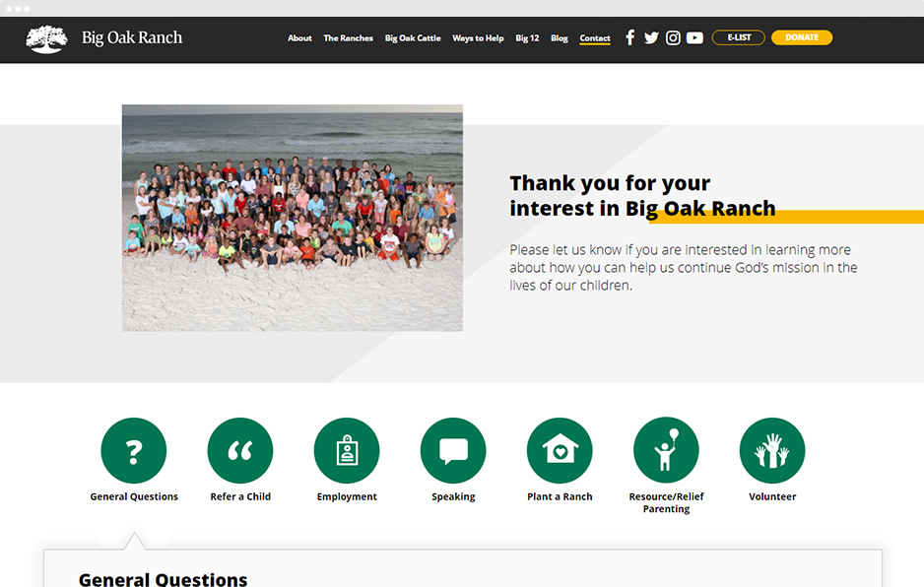The width and height of the screenshot is (924, 587).
Task: Click the Resource/Relief Parenting label
Action: pos(666,502)
